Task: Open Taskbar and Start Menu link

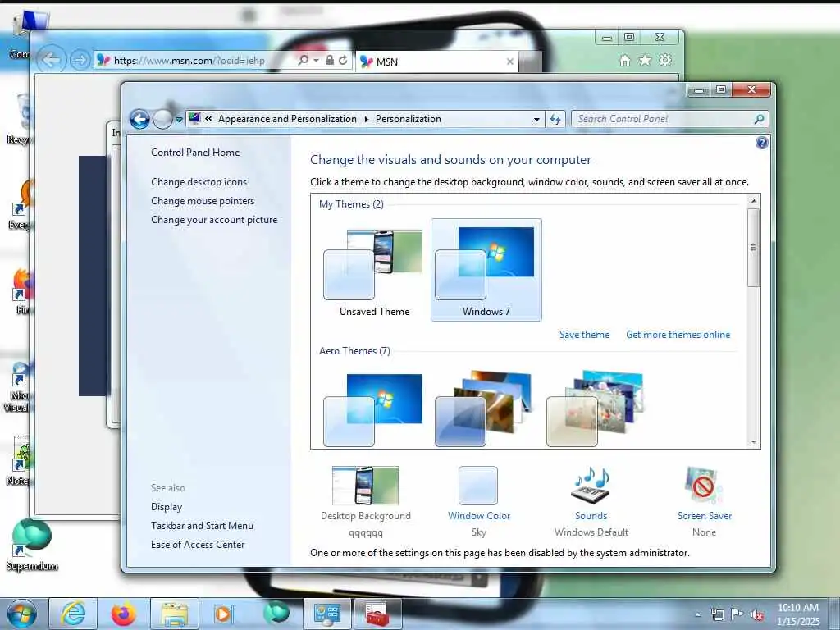Action: [202, 526]
